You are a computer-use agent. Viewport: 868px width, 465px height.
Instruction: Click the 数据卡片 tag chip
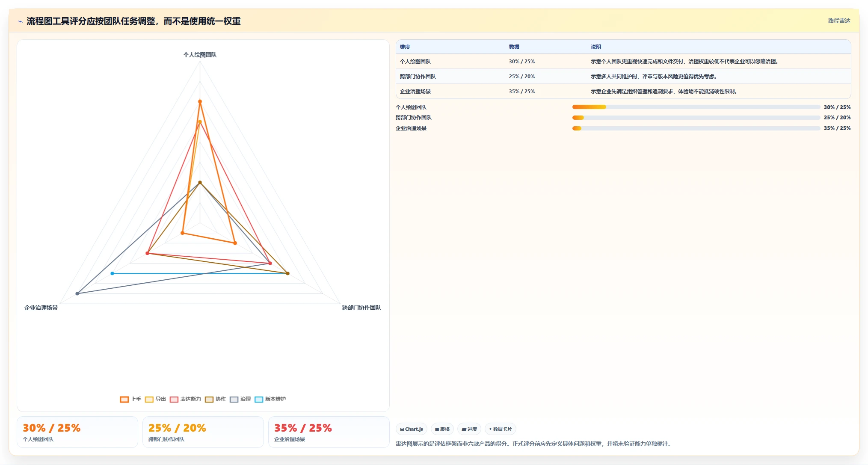coord(501,429)
